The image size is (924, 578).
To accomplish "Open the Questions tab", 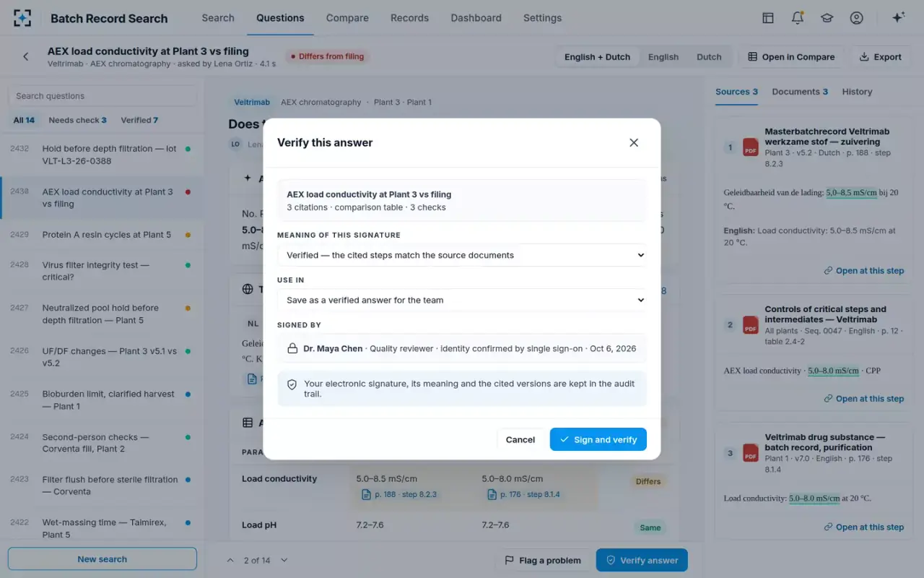I will (x=280, y=18).
